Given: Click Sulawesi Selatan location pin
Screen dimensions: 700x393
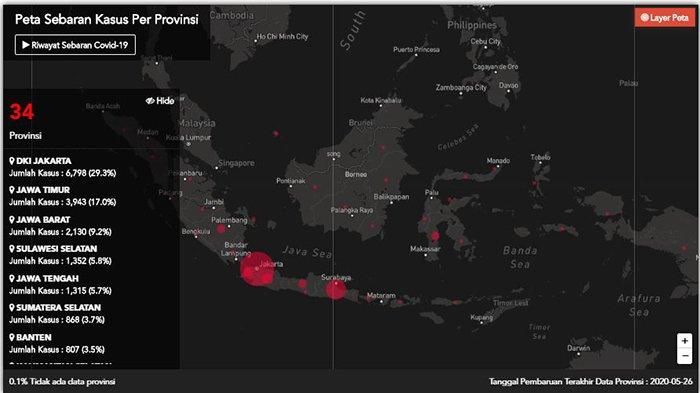Looking at the screenshot, I should tap(12, 249).
